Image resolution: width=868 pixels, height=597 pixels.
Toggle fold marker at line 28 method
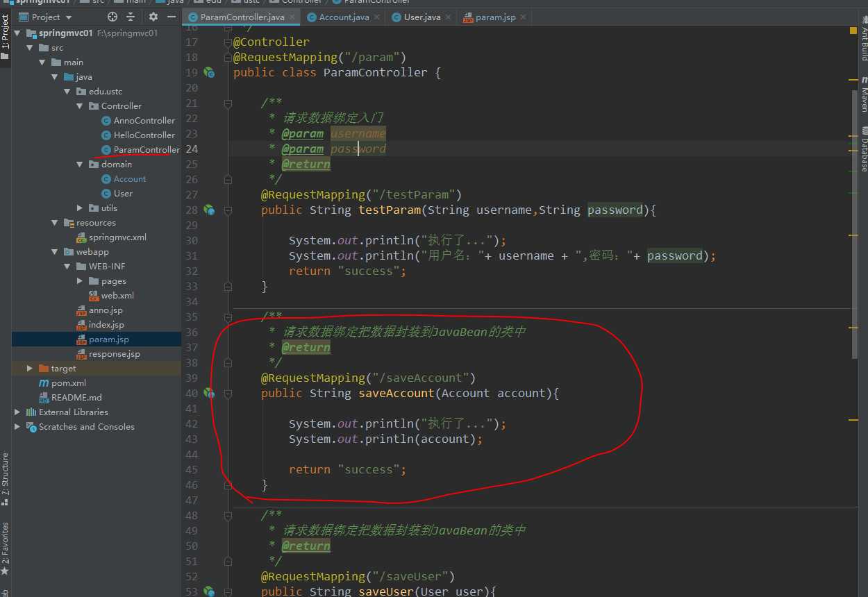[228, 210]
